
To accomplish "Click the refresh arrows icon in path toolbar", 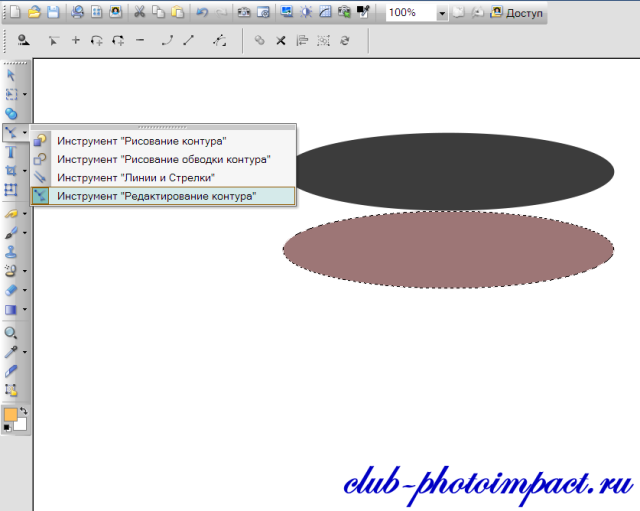I will 345,40.
